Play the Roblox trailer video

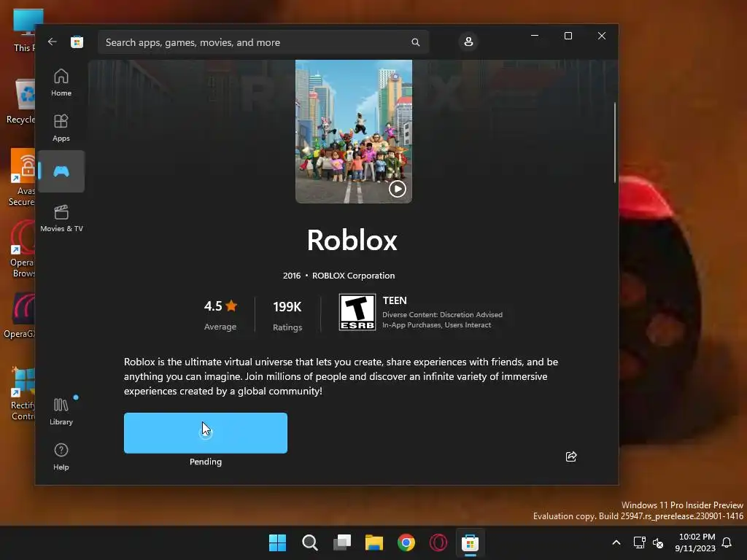(x=398, y=189)
